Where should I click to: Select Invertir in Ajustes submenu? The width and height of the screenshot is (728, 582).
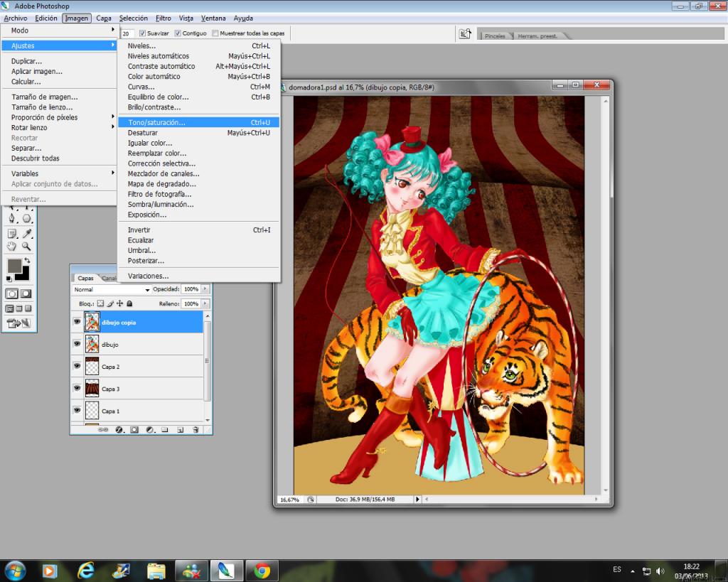tap(199, 230)
